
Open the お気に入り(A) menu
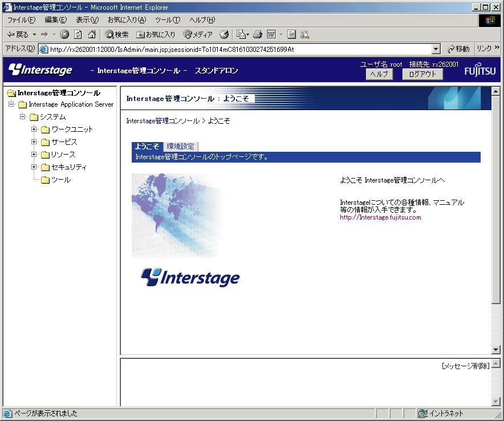point(127,20)
